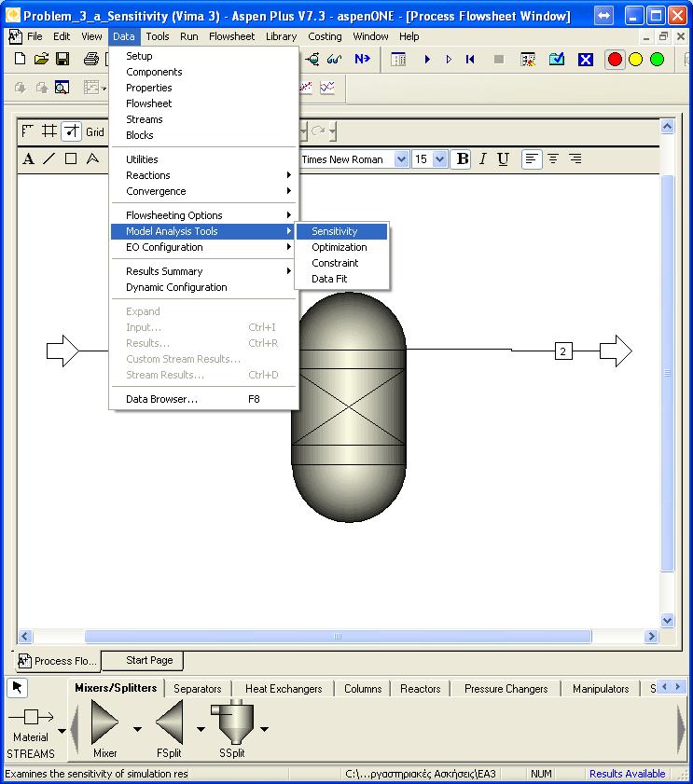Click the center-align text icon
The height and width of the screenshot is (784, 693).
(x=553, y=159)
